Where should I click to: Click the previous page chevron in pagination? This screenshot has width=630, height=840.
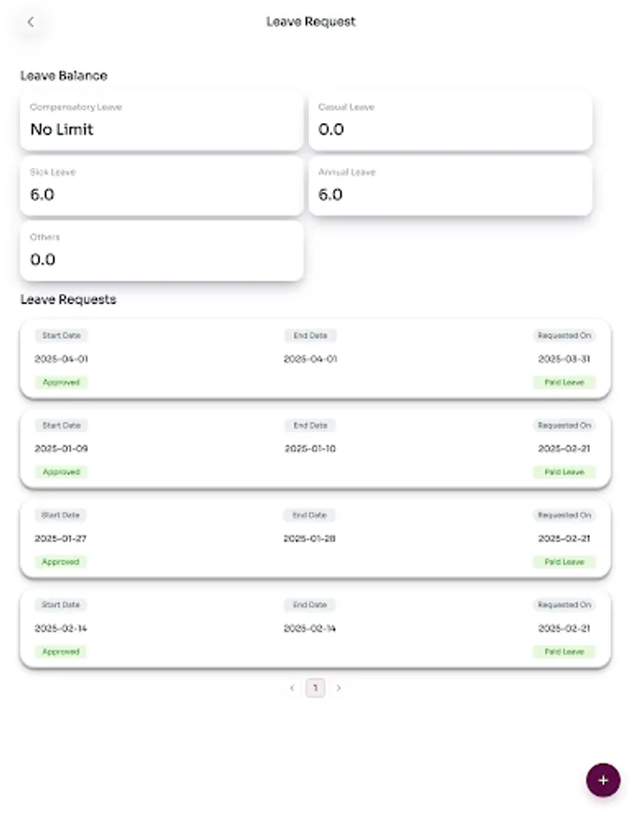292,687
